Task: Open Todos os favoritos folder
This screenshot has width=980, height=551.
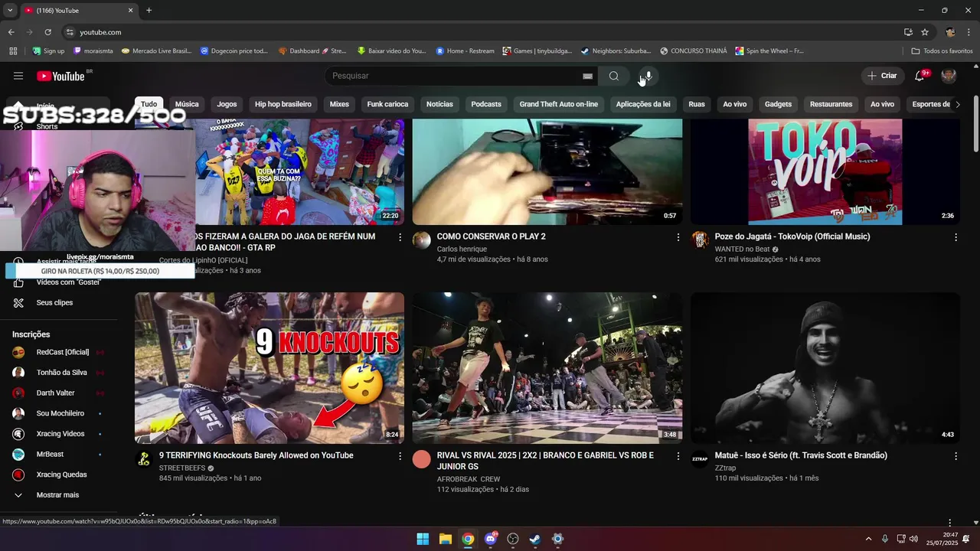Action: [942, 51]
